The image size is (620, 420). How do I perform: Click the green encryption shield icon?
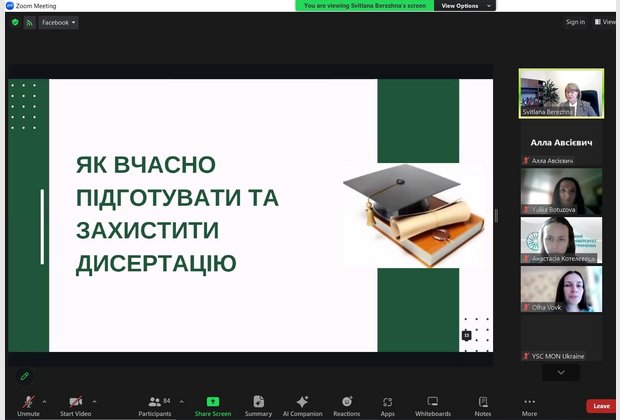15,22
